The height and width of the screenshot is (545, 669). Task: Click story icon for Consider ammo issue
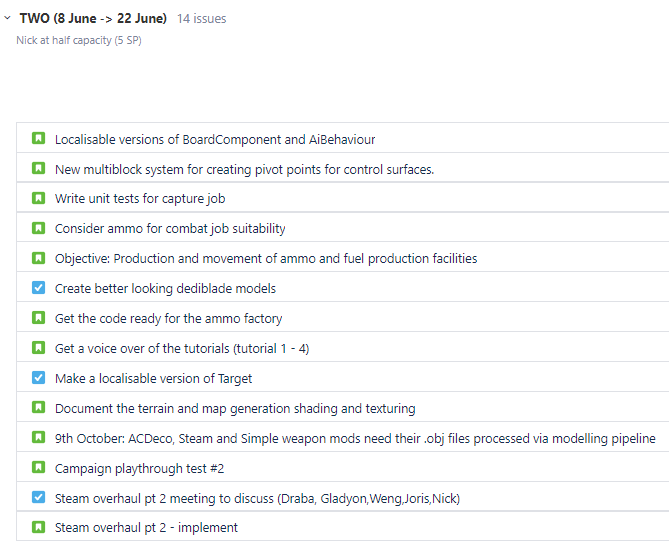(x=38, y=228)
